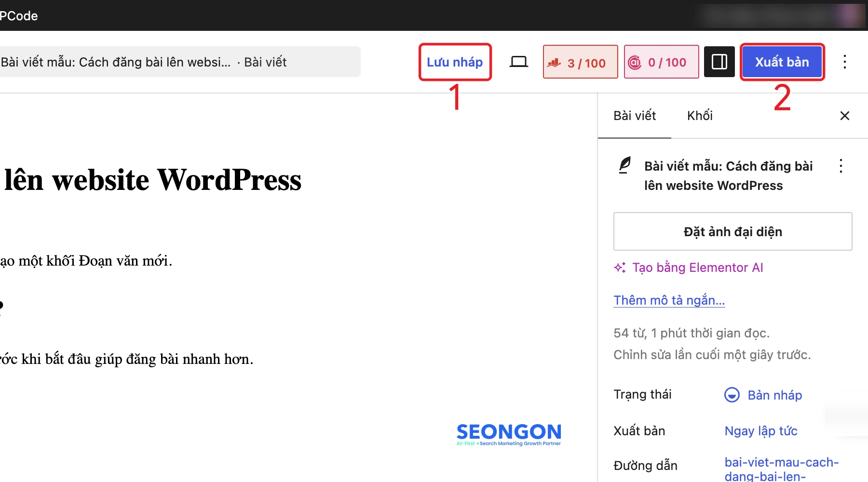Open the 3 / 100 SEO score panel
Image resolution: width=868 pixels, height=482 pixels.
tap(580, 62)
